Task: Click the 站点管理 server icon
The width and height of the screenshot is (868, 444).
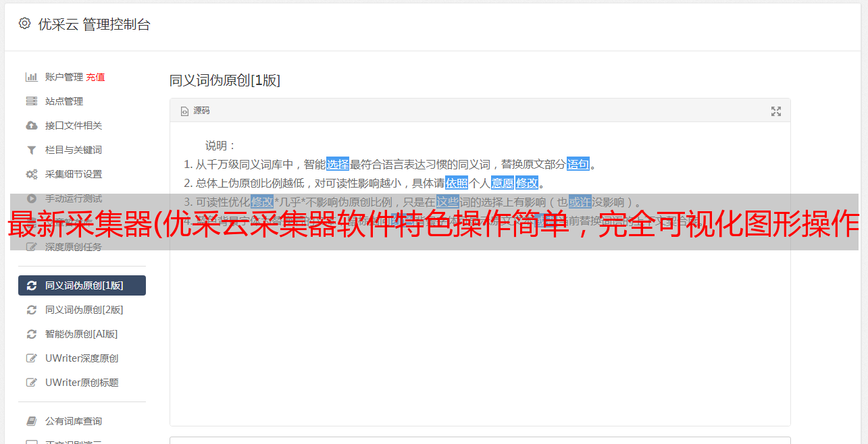Action: coord(31,101)
